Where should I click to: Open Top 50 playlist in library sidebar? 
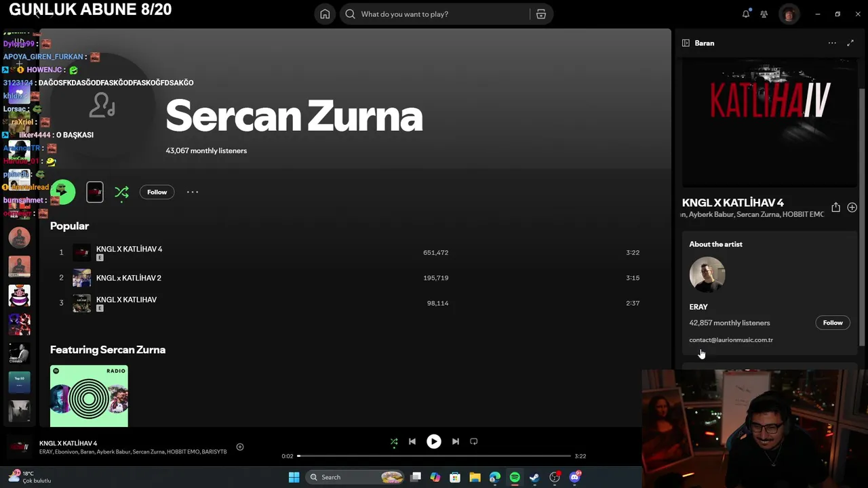coord(19,382)
